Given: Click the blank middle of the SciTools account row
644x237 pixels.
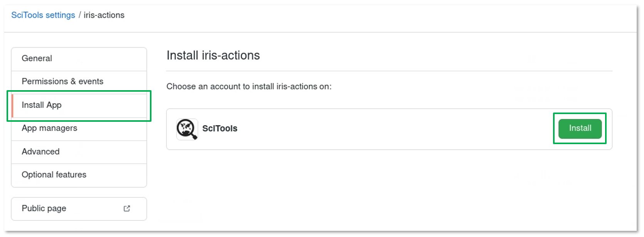Looking at the screenshot, I should pyautogui.click(x=385, y=129).
